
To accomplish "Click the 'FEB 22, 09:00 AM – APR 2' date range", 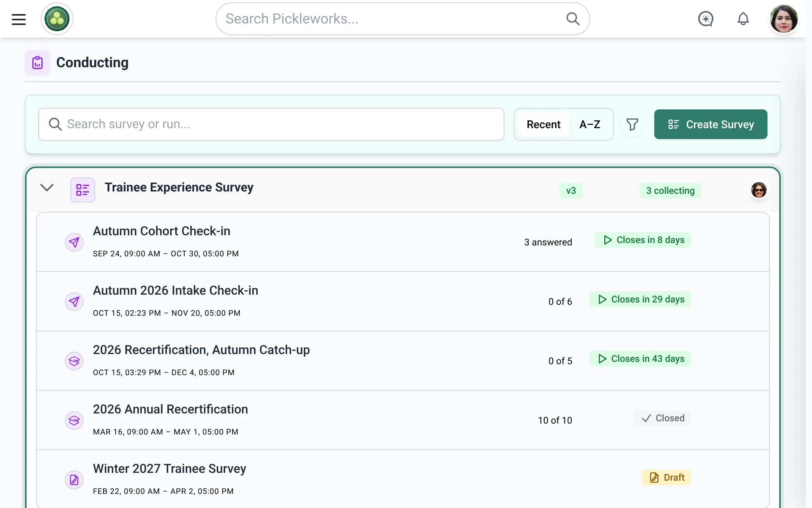I will pyautogui.click(x=163, y=491).
